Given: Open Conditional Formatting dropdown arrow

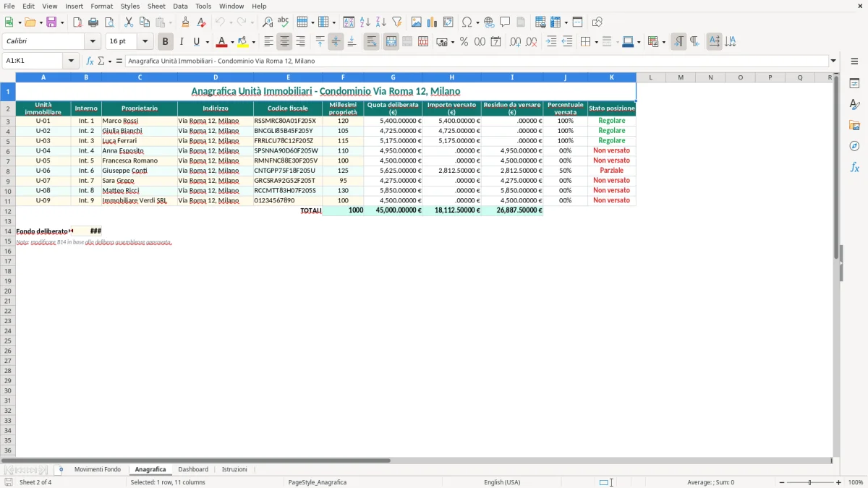Looking at the screenshot, I should 663,42.
